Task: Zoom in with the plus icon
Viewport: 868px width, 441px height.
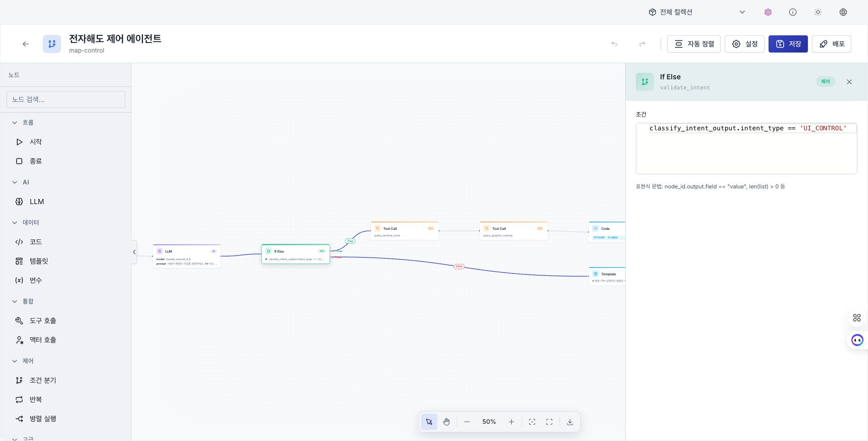Action: click(x=511, y=422)
